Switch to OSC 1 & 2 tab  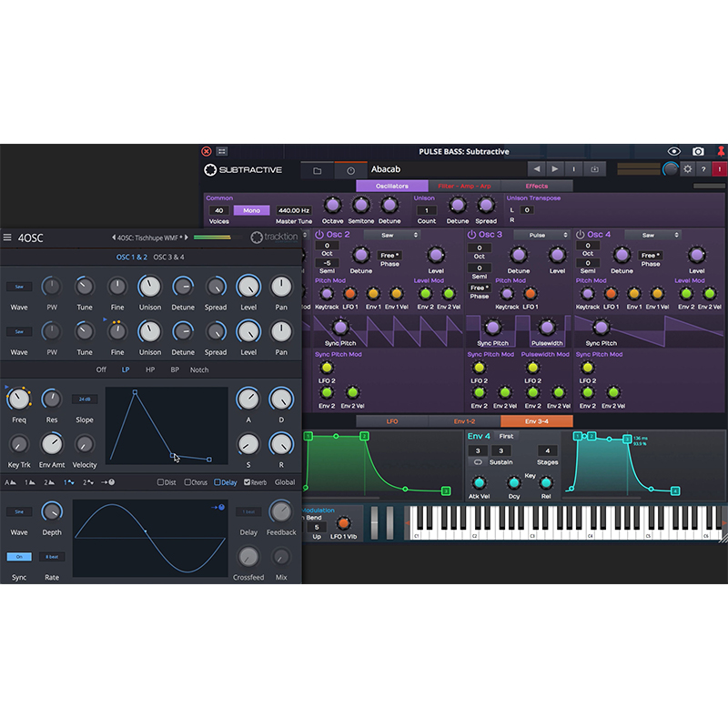[x=132, y=258]
